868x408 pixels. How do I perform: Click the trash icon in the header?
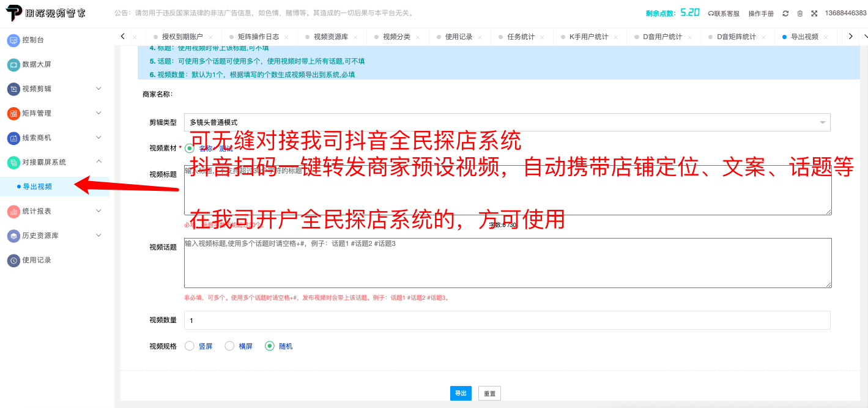(799, 13)
